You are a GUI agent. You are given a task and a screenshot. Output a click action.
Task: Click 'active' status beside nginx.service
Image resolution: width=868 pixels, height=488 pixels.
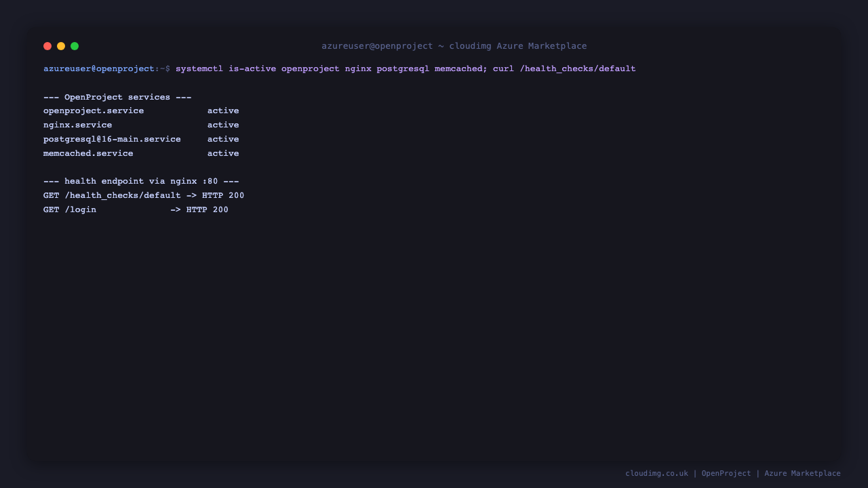223,125
